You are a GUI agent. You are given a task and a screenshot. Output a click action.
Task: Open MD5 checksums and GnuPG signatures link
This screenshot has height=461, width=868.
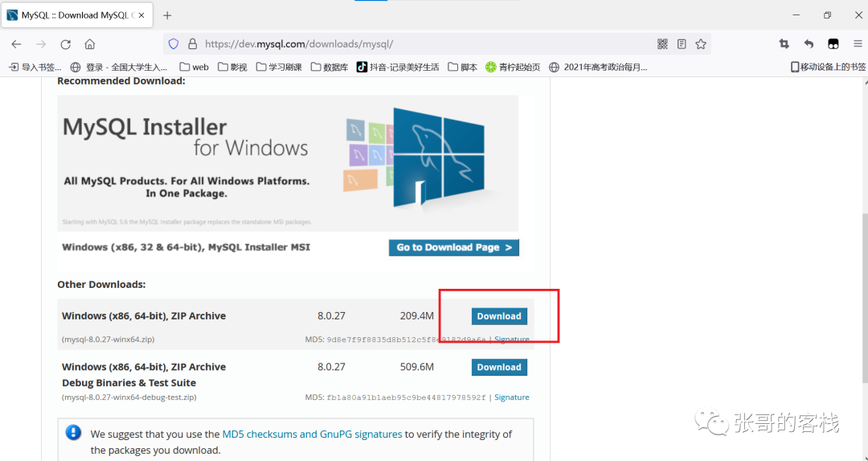pyautogui.click(x=312, y=434)
